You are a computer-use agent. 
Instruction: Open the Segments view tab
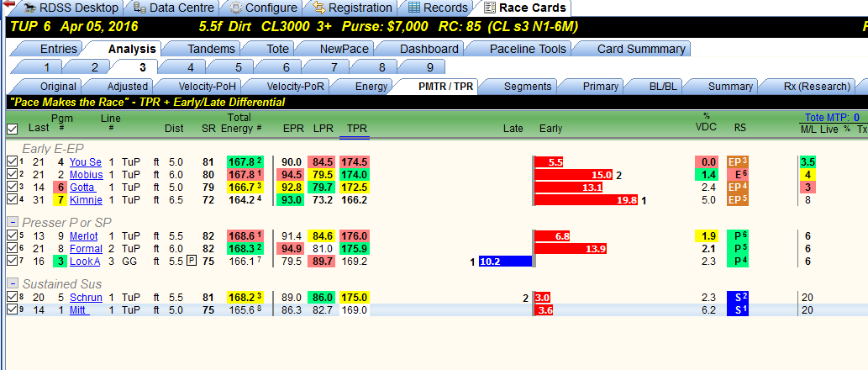point(520,87)
